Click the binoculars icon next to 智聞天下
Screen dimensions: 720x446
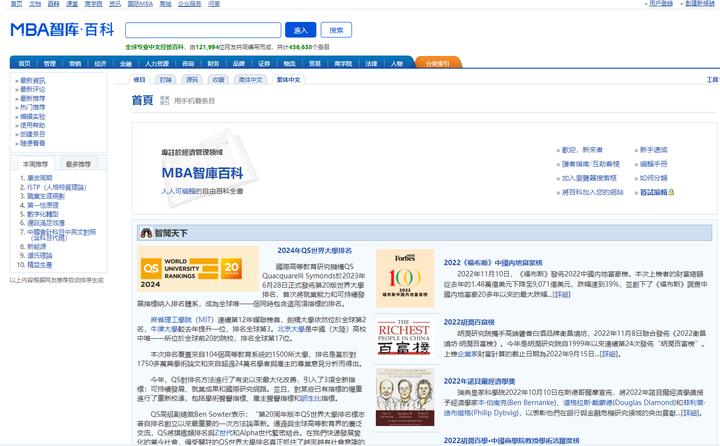coord(146,233)
